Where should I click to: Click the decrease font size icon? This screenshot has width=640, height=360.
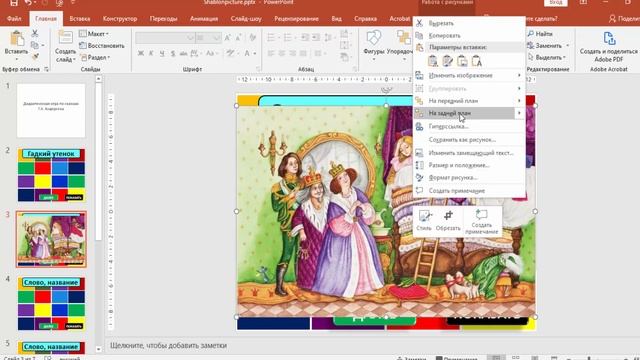coord(239,38)
